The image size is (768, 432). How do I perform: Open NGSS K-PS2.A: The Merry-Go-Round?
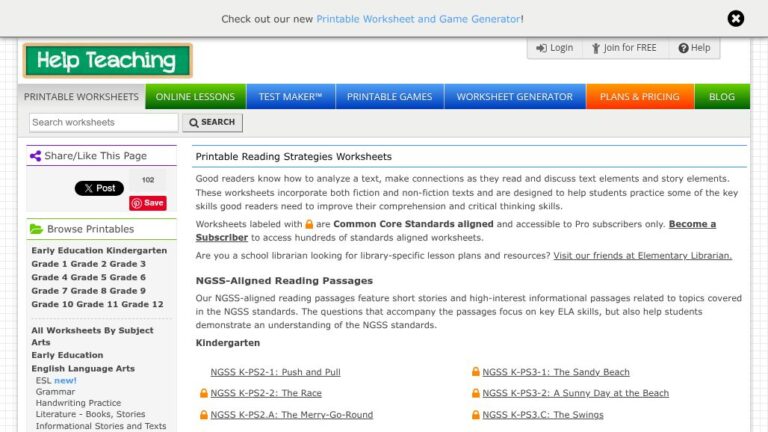(291, 415)
